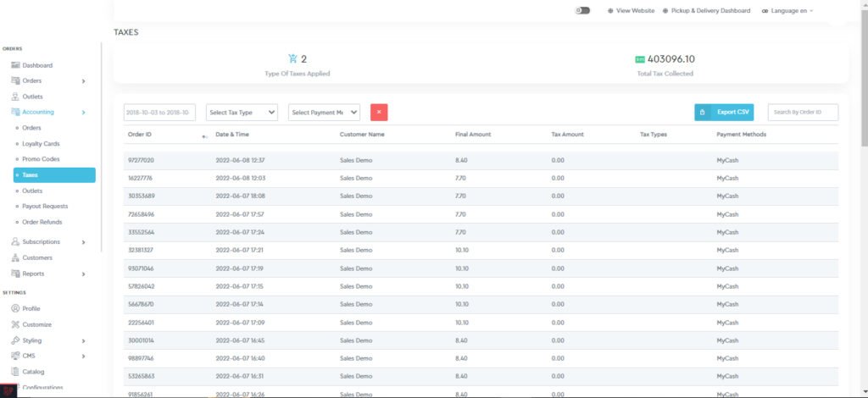Open the Select Payment Method dropdown

tap(325, 113)
